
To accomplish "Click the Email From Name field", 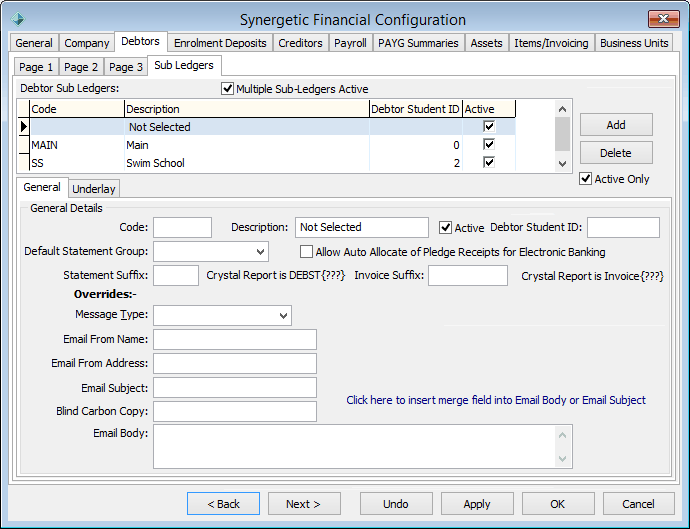I will (x=235, y=340).
